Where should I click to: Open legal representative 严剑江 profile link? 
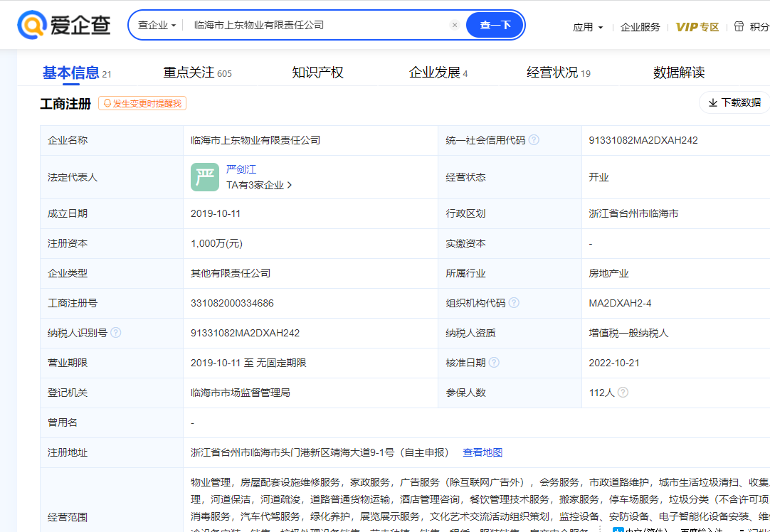coord(241,169)
